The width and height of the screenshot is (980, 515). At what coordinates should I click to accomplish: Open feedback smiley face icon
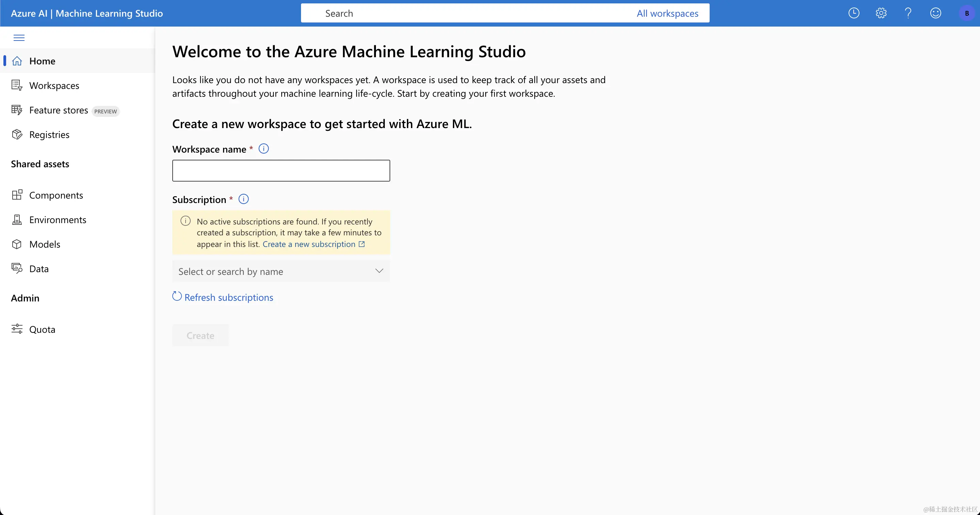point(935,13)
